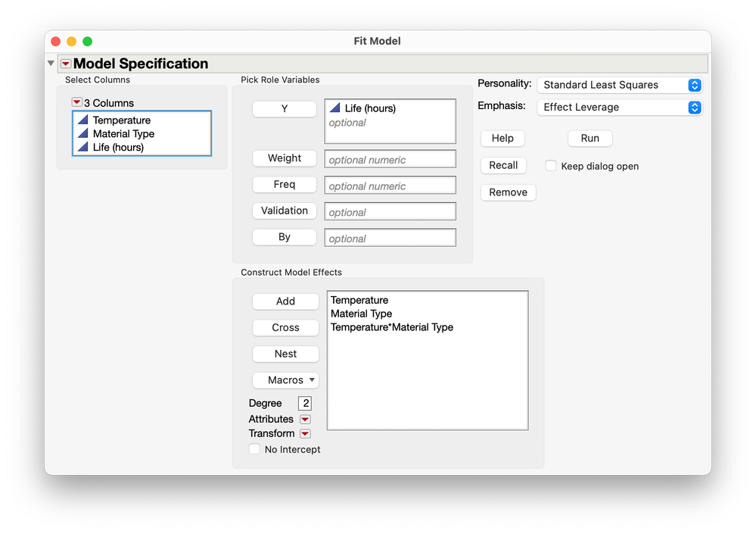Click the red triangle beside Model Specification
Image resolution: width=756 pixels, height=534 pixels.
66,64
